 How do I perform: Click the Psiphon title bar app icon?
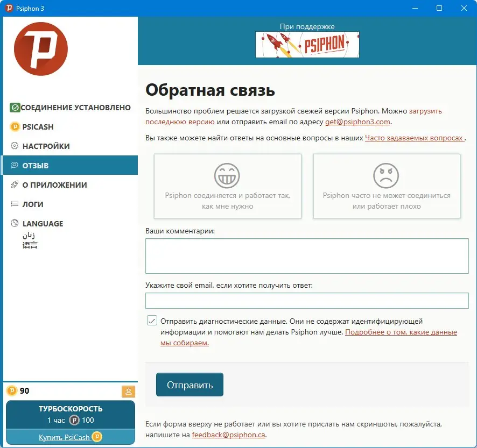9,8
